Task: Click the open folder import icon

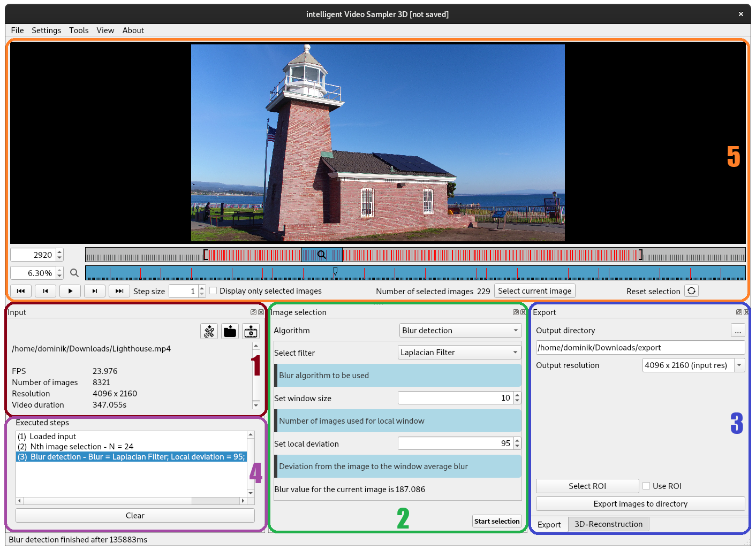Action: [x=230, y=332]
